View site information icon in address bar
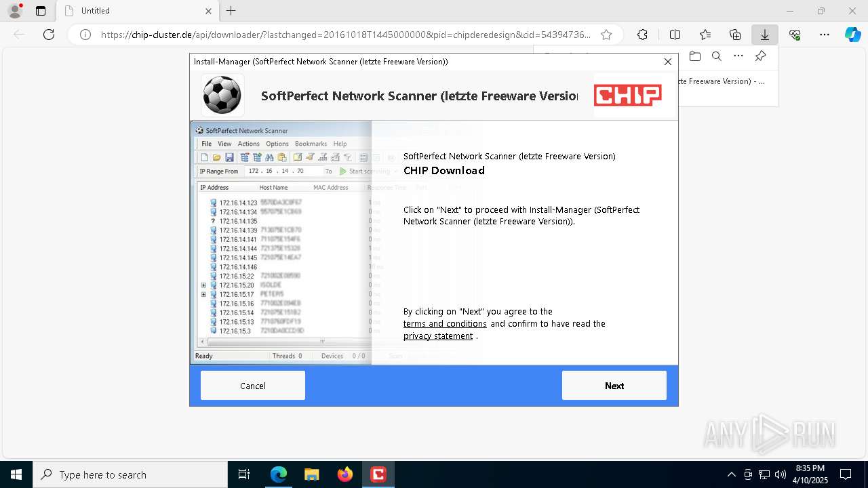 click(85, 35)
